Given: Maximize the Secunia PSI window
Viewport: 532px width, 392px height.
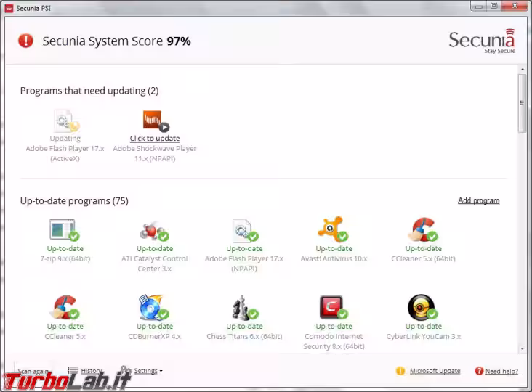Looking at the screenshot, I should click(494, 6).
